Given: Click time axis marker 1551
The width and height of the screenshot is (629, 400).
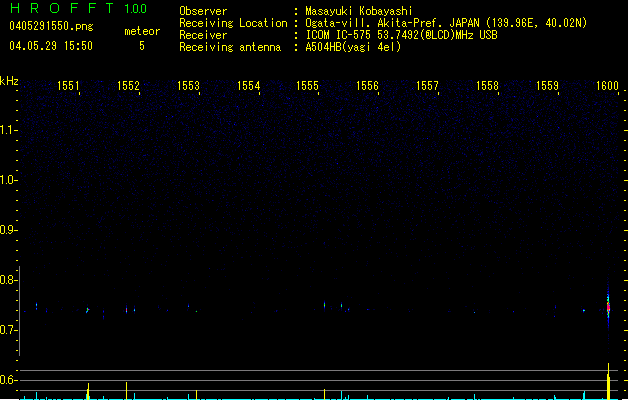Looking at the screenshot, I should [68, 85].
